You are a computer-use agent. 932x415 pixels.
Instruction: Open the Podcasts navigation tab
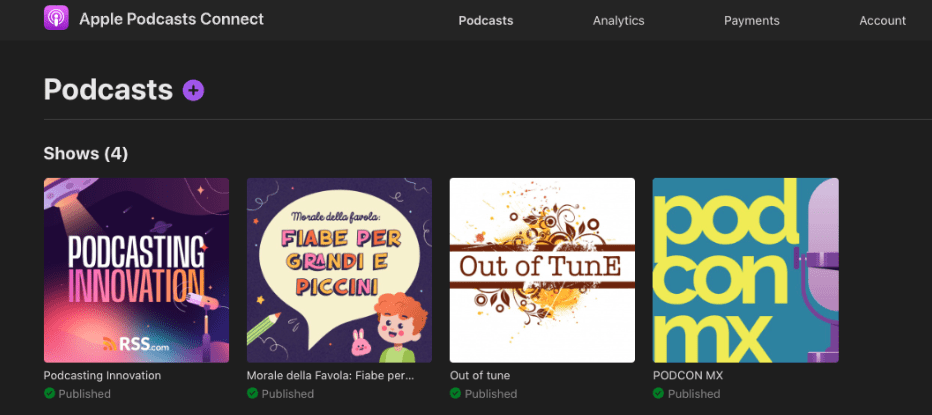click(x=486, y=21)
